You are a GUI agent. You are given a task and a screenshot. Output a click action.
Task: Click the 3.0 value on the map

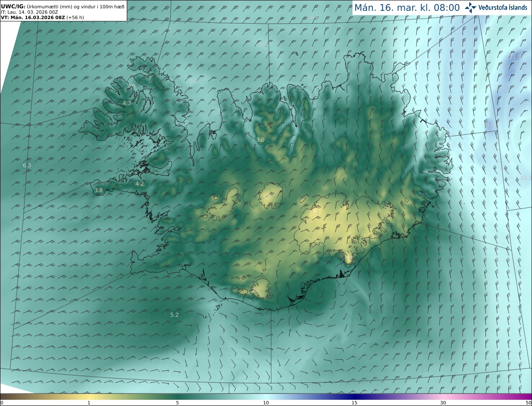pos(260,140)
